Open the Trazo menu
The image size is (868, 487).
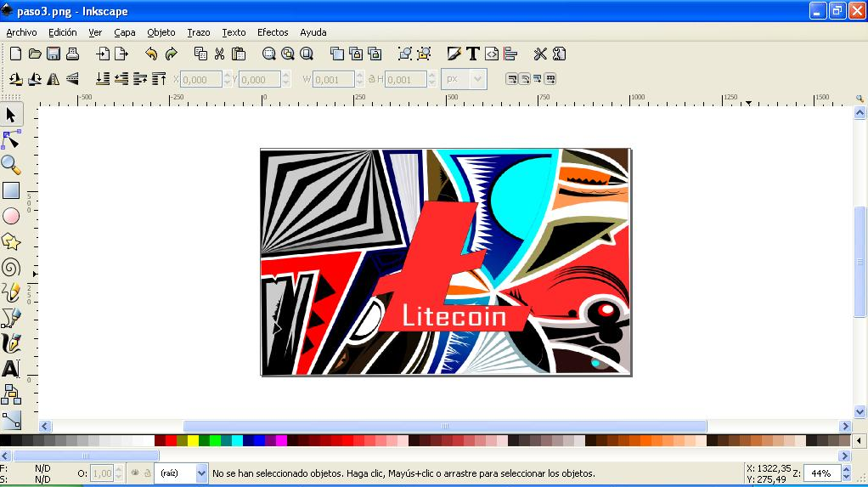[198, 32]
